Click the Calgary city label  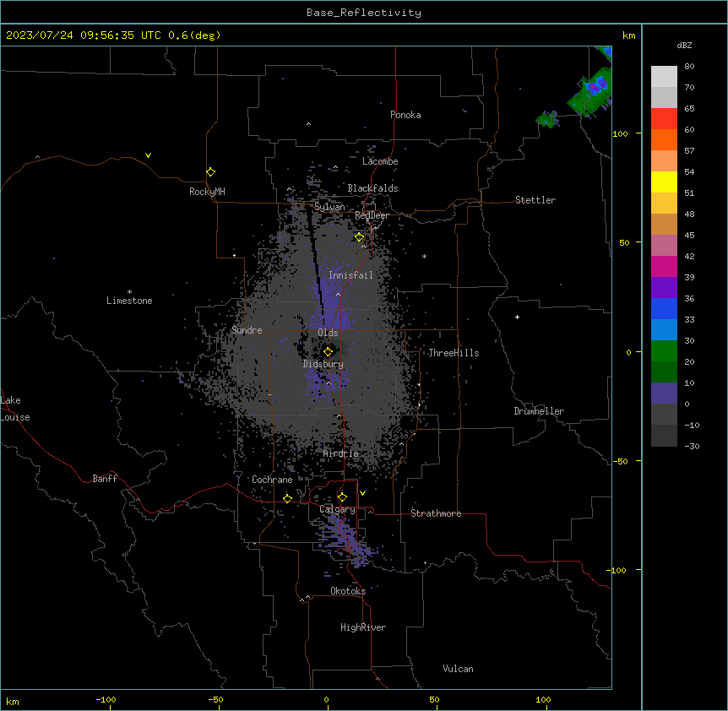[x=337, y=509]
